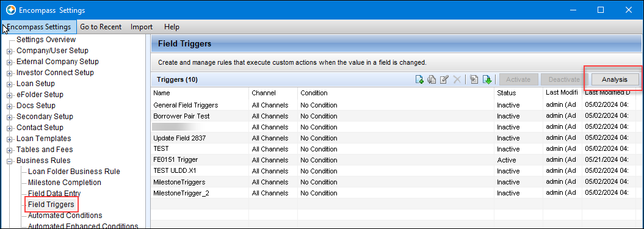This screenshot has width=644, height=229.
Task: Select Field Triggers in the settings tree
Action: pos(51,205)
